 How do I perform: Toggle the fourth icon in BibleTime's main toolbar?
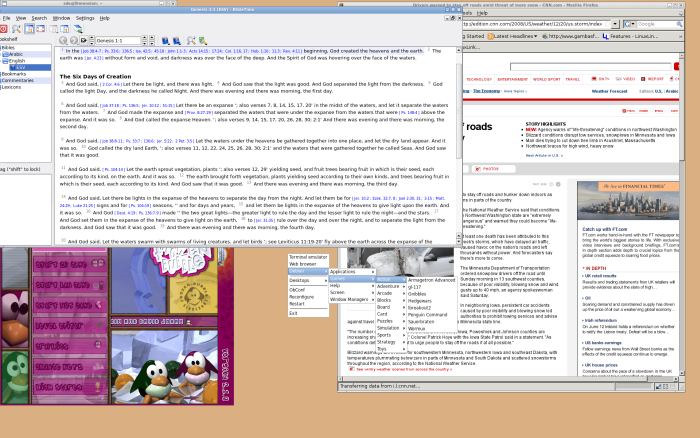pos(41,29)
